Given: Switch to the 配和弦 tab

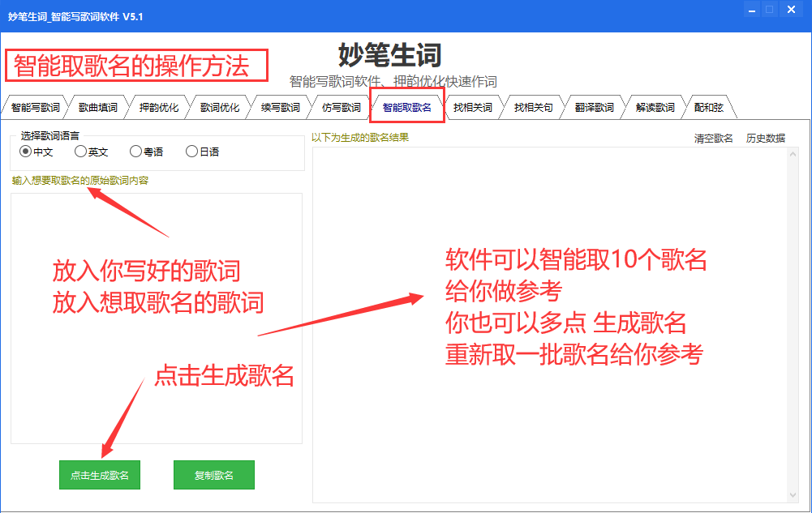Looking at the screenshot, I should 708,108.
